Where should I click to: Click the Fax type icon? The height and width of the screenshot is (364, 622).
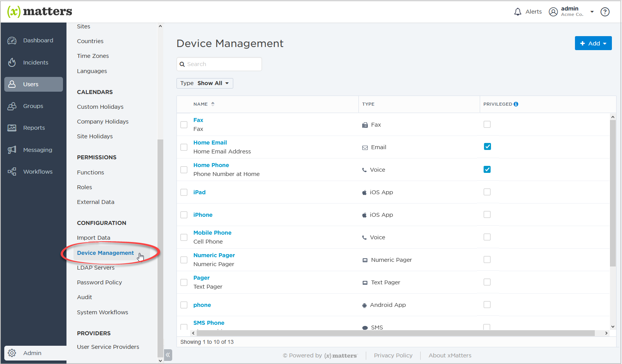point(365,125)
